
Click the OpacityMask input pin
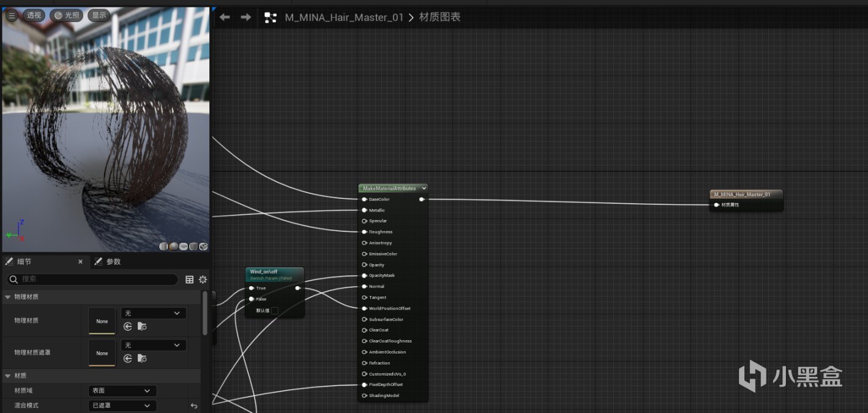pyautogui.click(x=364, y=276)
